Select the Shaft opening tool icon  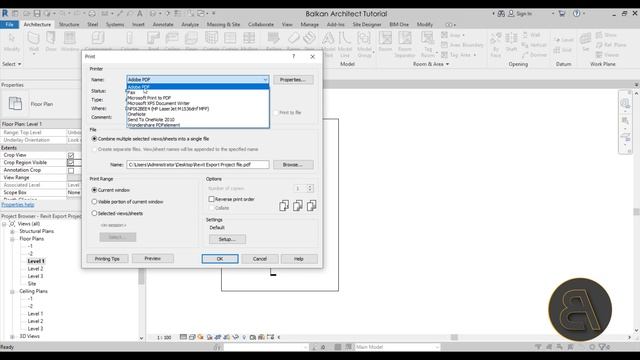pos(511,39)
